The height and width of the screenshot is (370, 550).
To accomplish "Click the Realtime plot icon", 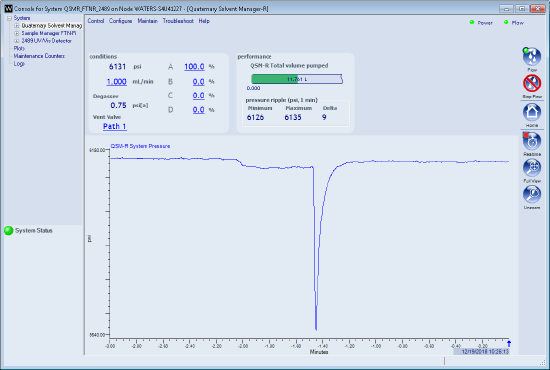I will pyautogui.click(x=532, y=141).
